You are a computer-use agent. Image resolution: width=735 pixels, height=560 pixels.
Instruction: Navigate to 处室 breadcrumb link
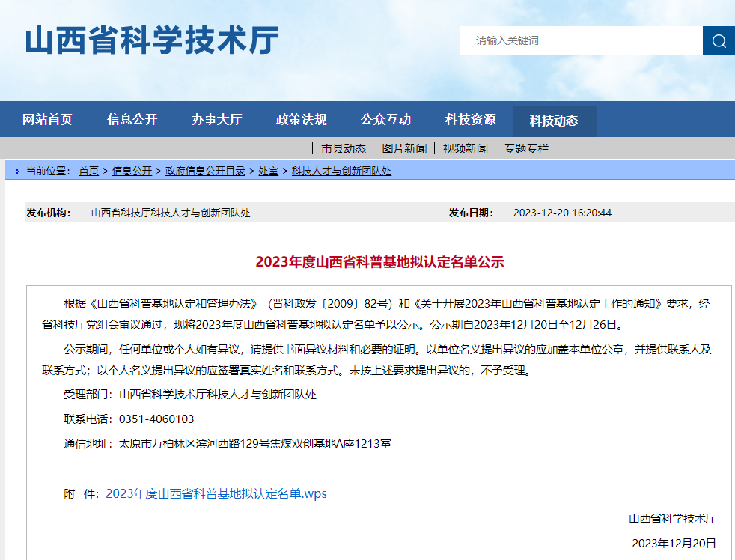pyautogui.click(x=268, y=171)
